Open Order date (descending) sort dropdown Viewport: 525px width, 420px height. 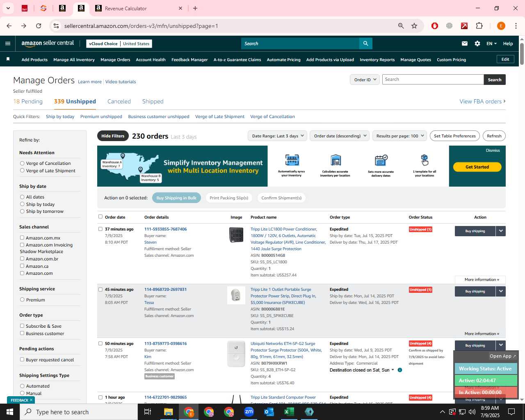(340, 136)
